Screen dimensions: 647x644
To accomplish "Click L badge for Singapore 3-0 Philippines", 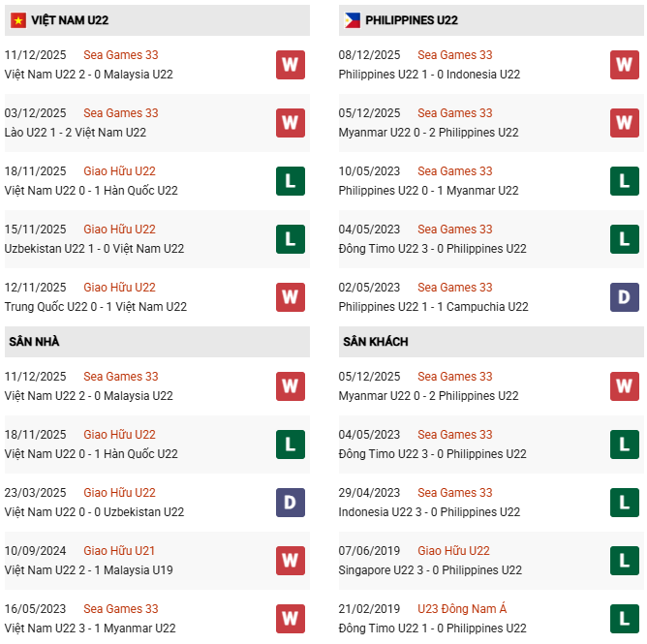I will pyautogui.click(x=625, y=561).
